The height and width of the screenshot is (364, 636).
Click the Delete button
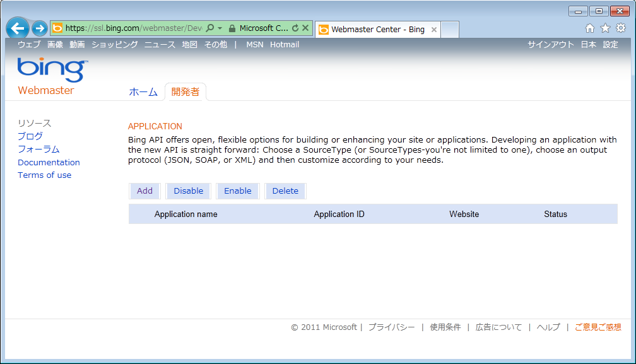[286, 191]
